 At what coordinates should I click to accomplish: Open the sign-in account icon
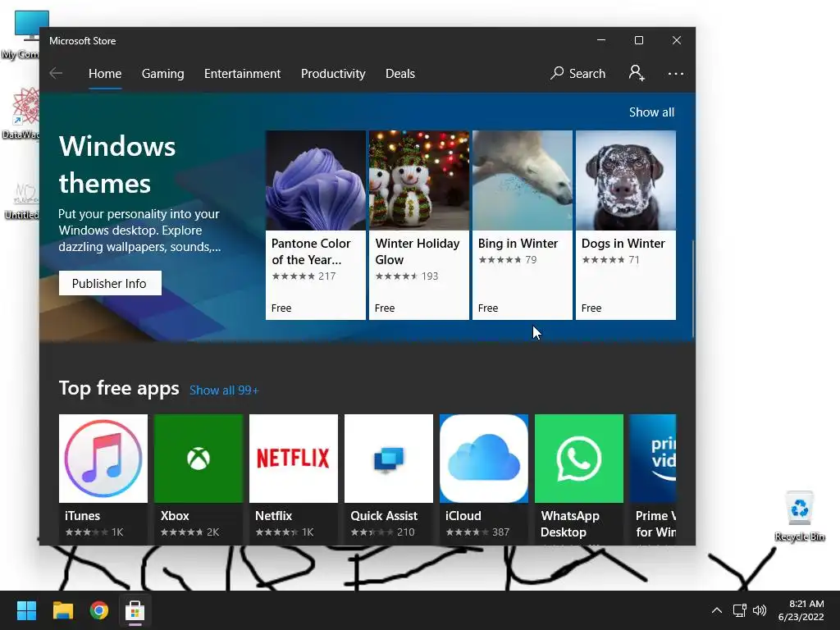pos(637,73)
